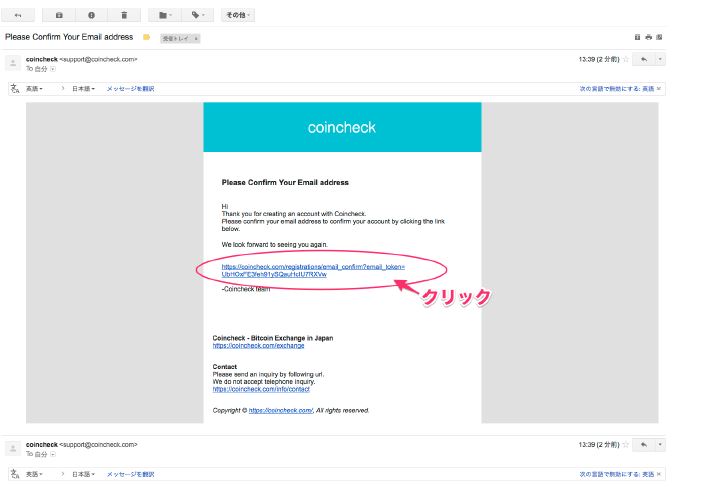Open more options arrow beside second message reply
The height and width of the screenshot is (487, 709).
[660, 444]
